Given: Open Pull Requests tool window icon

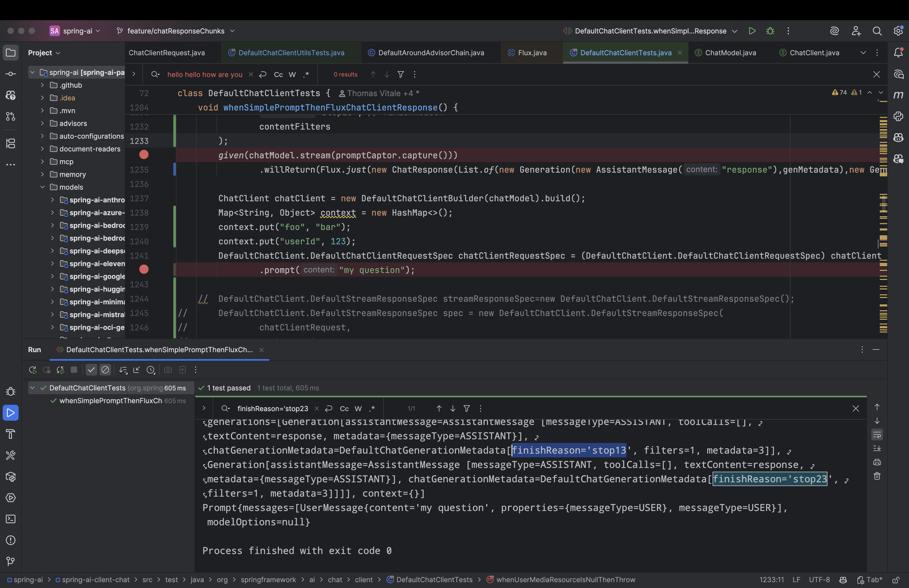Looking at the screenshot, I should [11, 116].
